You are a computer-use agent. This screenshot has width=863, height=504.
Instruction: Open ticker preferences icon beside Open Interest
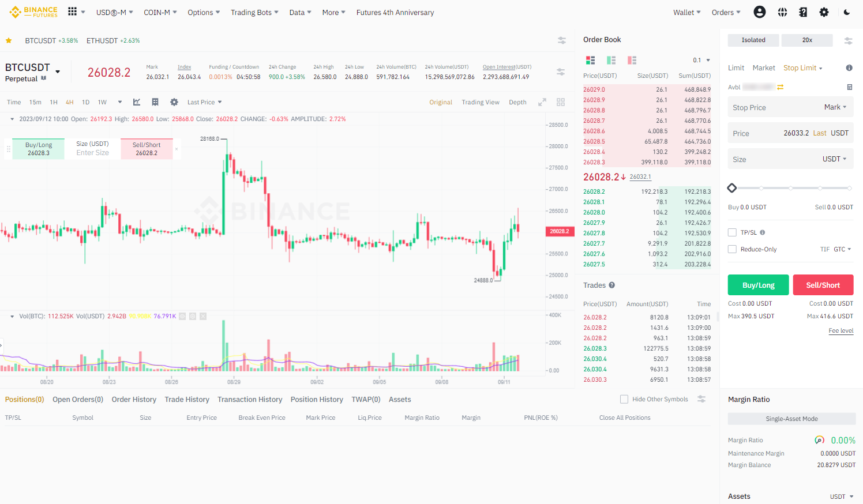pos(561,72)
